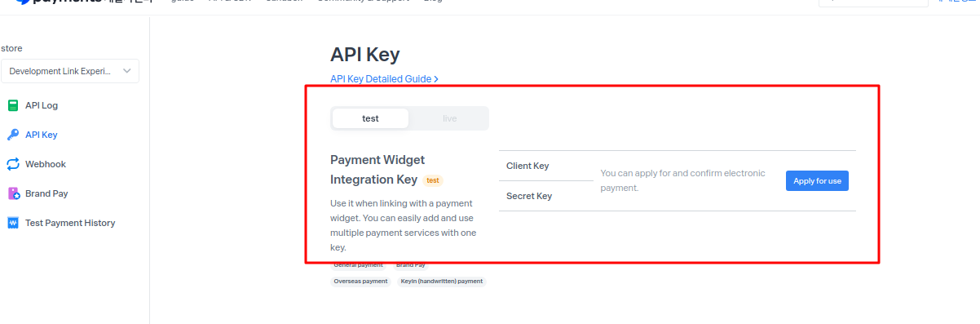Select the Client Key row
Viewport: 980px width, 324px height.
(546, 166)
